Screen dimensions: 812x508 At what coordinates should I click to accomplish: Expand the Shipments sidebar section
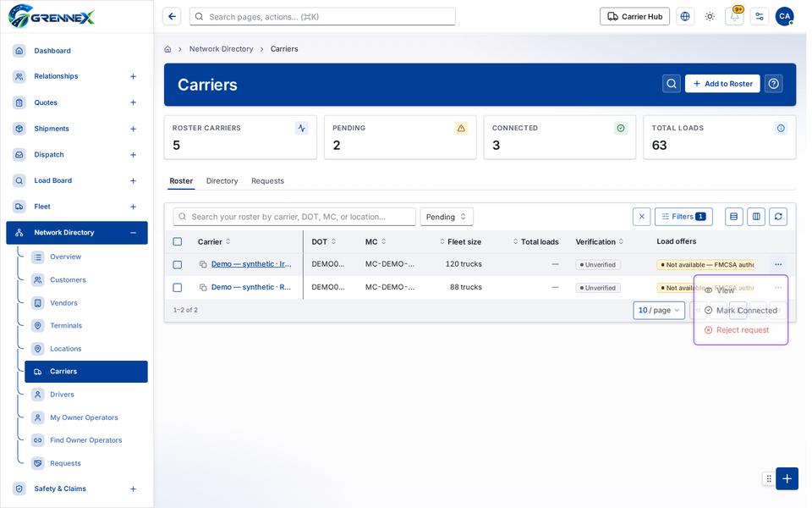pos(134,129)
